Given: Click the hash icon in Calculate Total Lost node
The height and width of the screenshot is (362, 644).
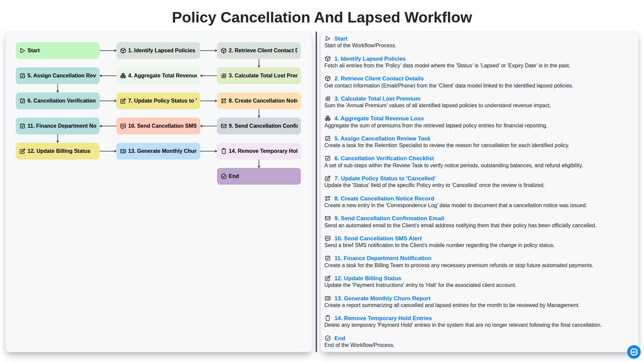Looking at the screenshot, I should click(224, 76).
